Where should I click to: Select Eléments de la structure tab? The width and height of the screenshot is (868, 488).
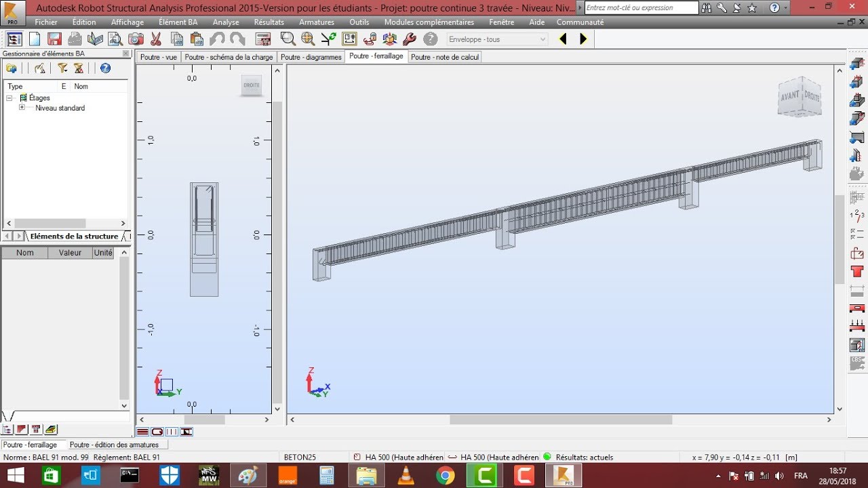click(x=73, y=236)
